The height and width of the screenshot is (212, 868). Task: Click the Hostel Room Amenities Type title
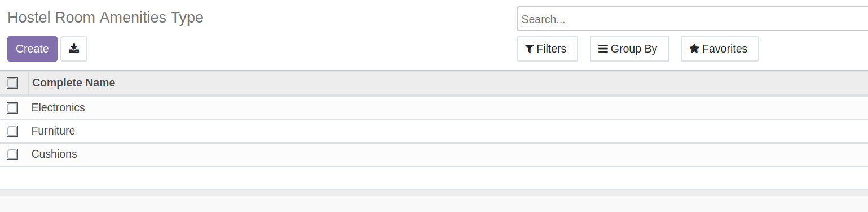105,18
